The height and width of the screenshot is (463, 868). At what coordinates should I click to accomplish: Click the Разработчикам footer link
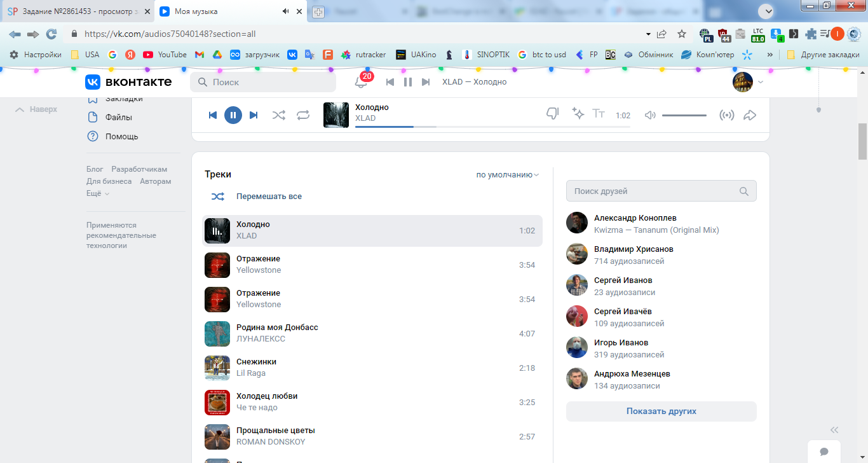(139, 169)
